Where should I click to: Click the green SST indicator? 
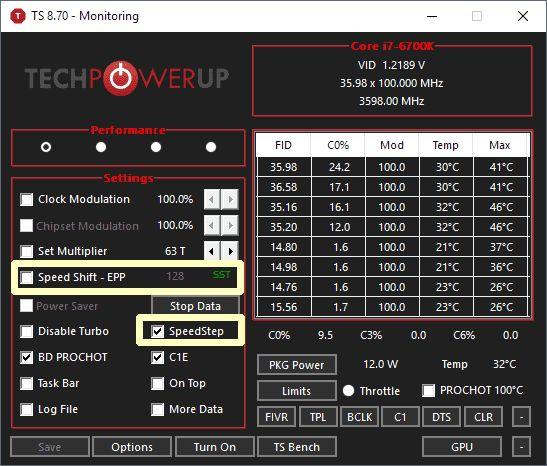pos(222,275)
